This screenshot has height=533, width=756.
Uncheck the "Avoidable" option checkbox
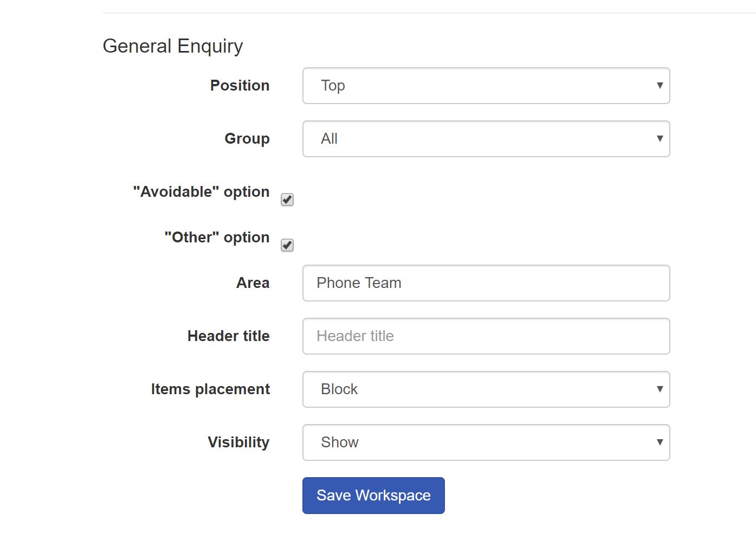tap(287, 200)
